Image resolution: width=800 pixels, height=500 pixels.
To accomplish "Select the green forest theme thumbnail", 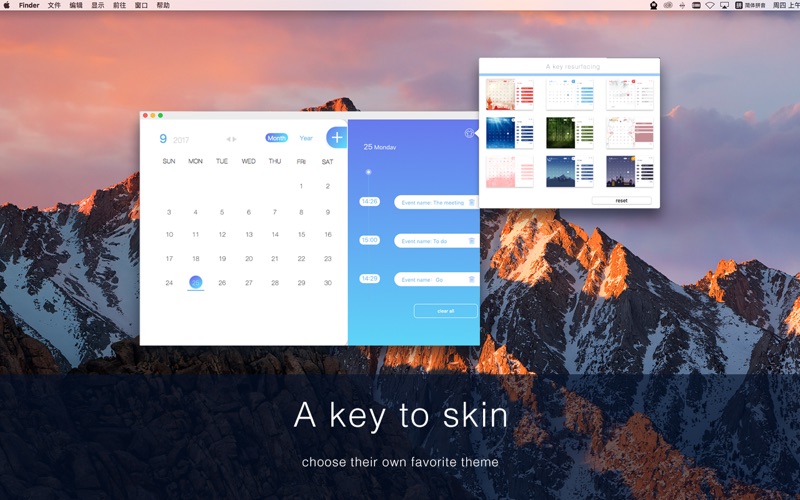I will tap(569, 133).
